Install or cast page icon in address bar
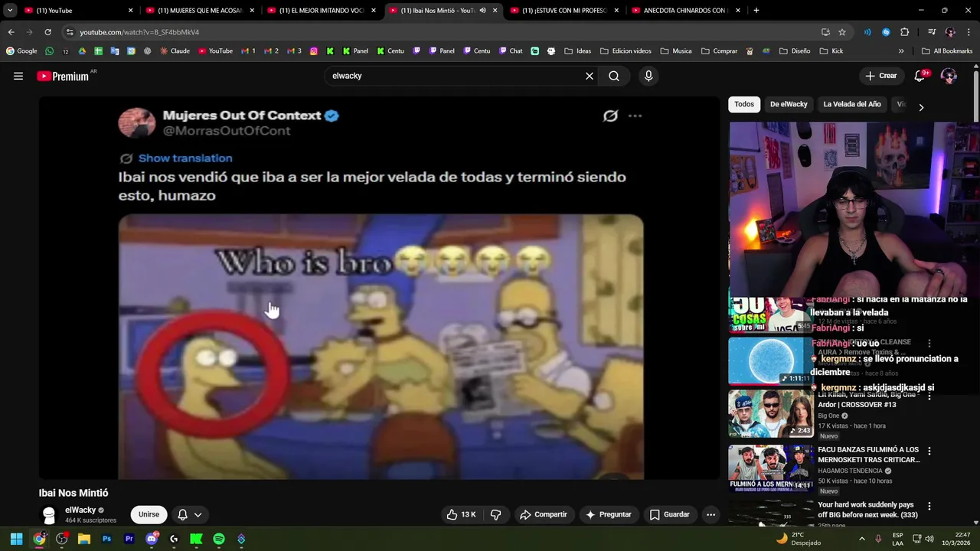The width and height of the screenshot is (980, 551). click(825, 32)
